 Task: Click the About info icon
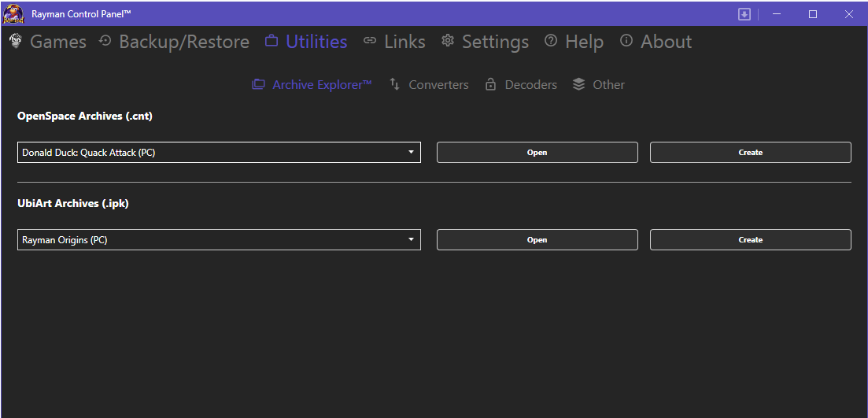[x=626, y=42]
